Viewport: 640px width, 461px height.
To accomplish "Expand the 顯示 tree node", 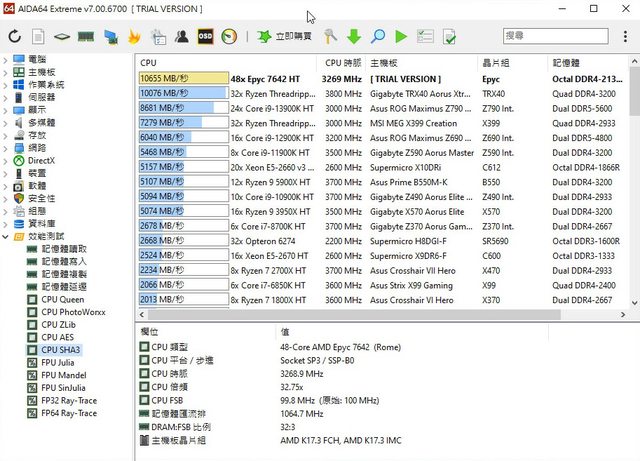I will 7,109.
